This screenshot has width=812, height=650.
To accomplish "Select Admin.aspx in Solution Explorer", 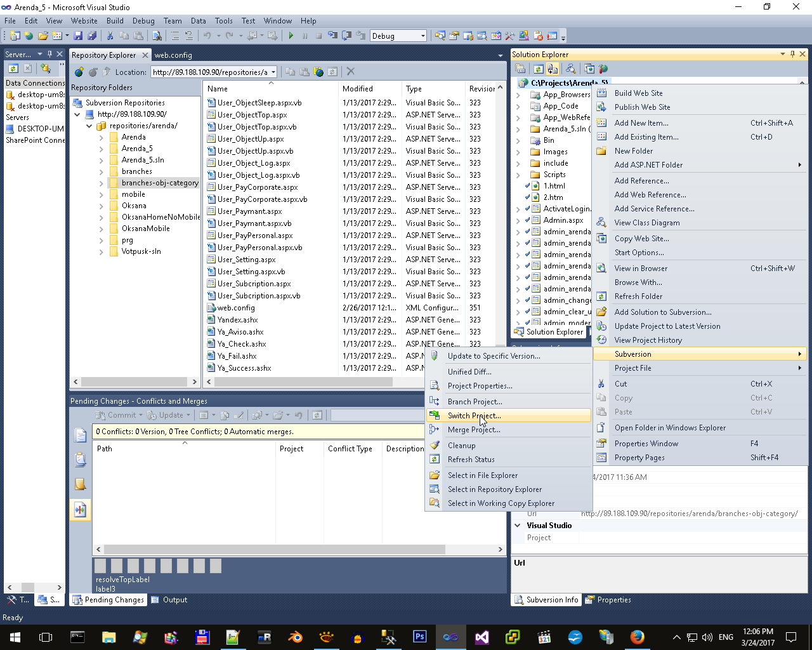I will point(563,220).
